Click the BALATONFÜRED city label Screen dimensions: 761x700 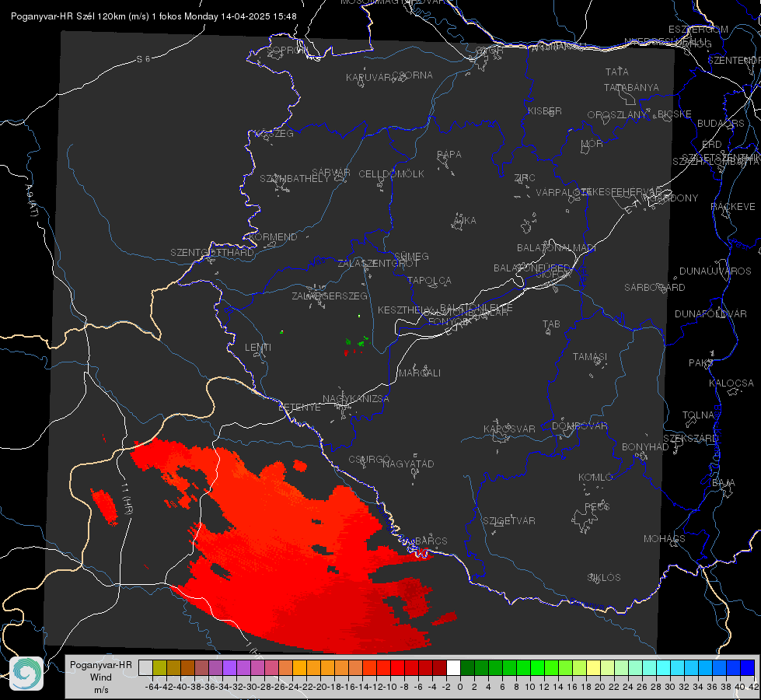532,268
